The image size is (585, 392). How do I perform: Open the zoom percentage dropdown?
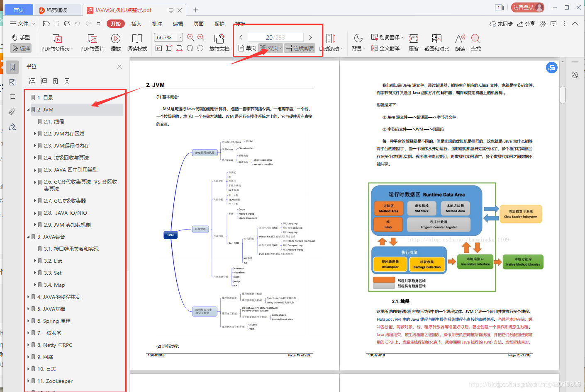pos(180,37)
